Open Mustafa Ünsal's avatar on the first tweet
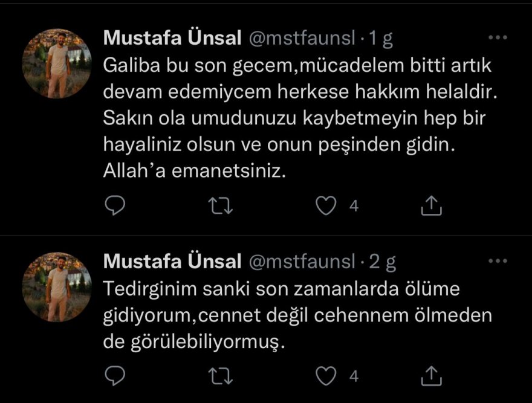 click(56, 63)
